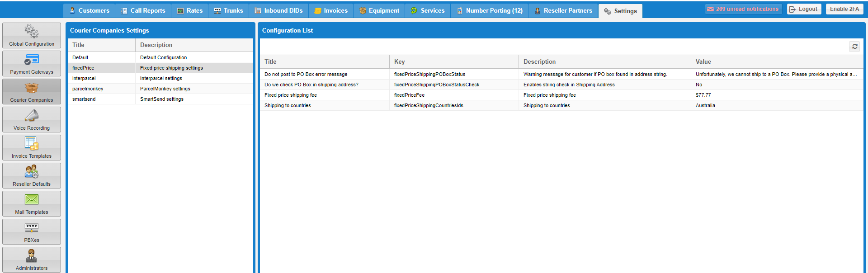Select 'Shipping to countries' title cell
Viewport: 868px width, 273px height.
325,105
